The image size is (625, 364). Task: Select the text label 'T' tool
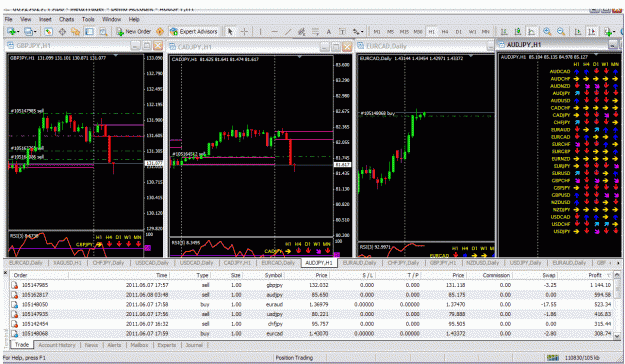(x=342, y=31)
